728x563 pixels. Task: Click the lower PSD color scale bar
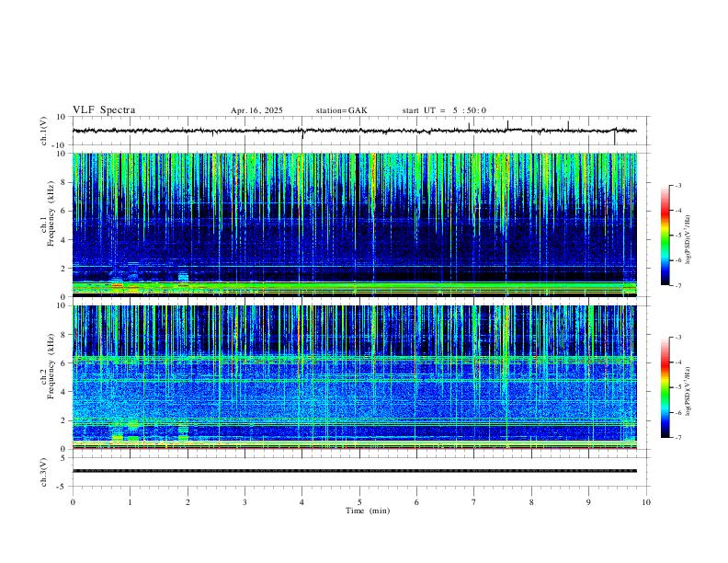(x=665, y=387)
